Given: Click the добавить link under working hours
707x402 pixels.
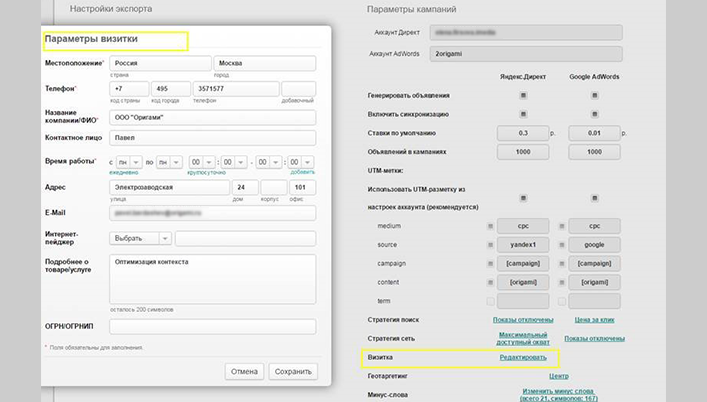Looking at the screenshot, I should tap(303, 172).
